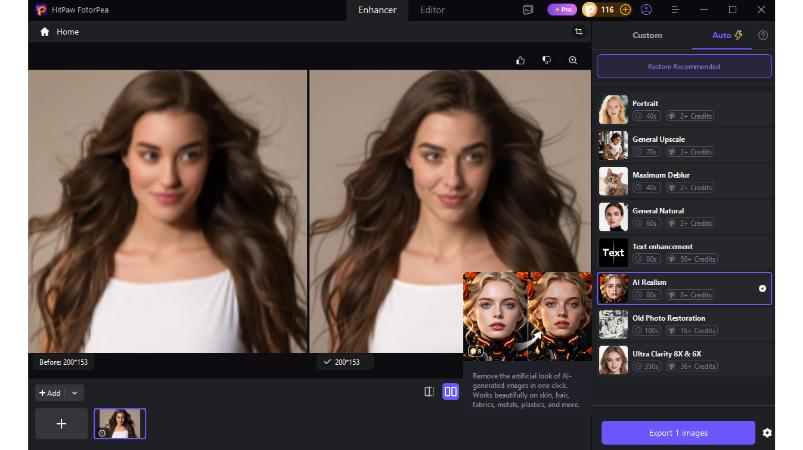Click the AI Realism preview sample image

[527, 316]
